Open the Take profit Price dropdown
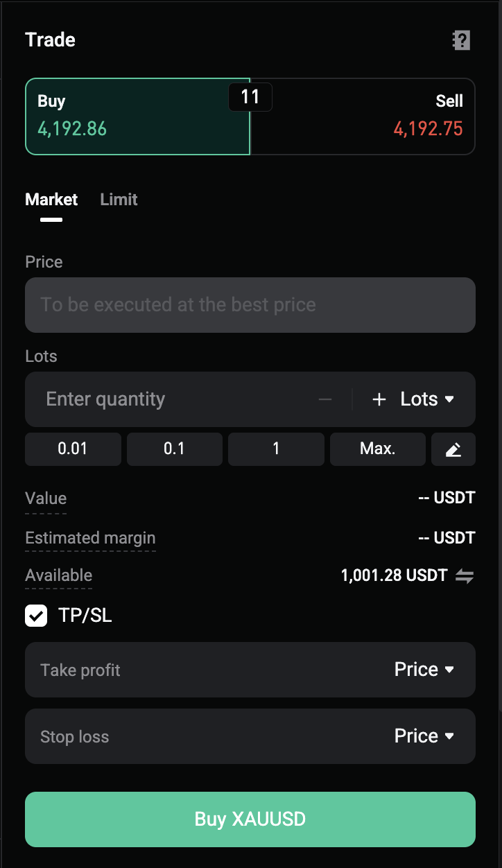502x868 pixels. coord(424,670)
